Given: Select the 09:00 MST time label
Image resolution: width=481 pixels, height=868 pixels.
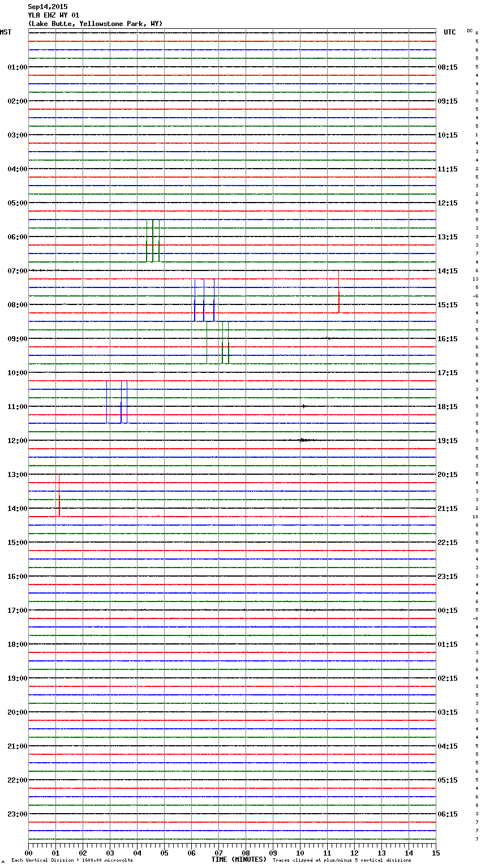Looking at the screenshot, I should (x=17, y=339).
